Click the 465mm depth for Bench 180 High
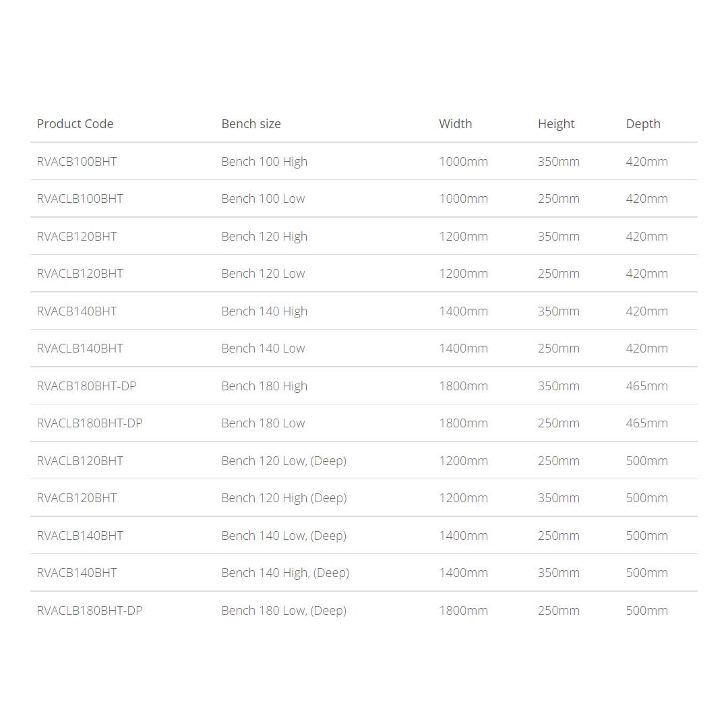This screenshot has height=728, width=728. click(x=646, y=386)
